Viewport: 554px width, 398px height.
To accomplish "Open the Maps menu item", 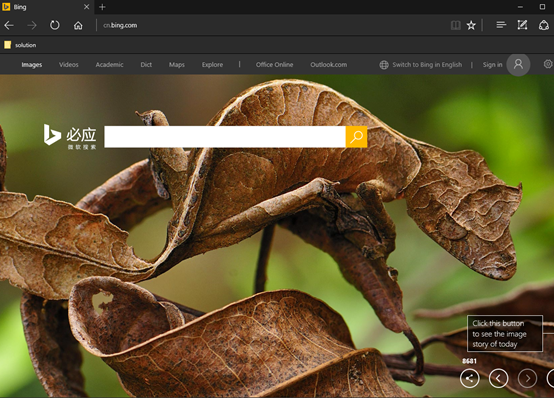I will click(x=177, y=65).
